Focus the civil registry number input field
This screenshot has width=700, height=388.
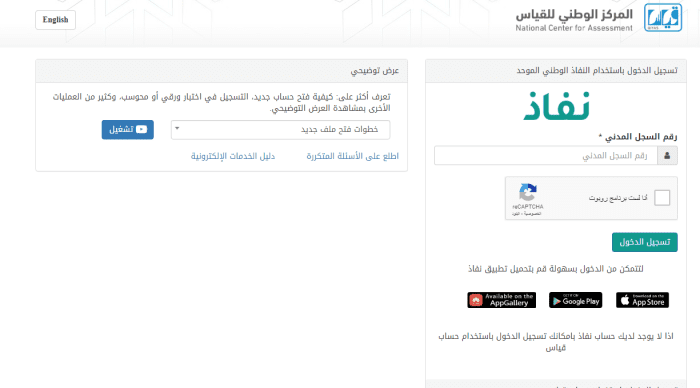coord(546,155)
